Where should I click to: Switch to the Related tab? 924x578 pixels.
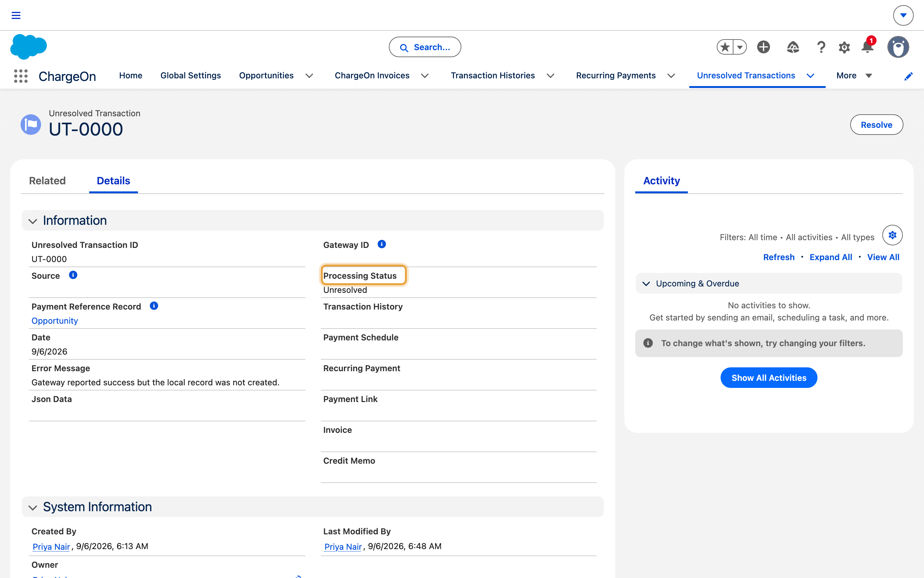pyautogui.click(x=47, y=181)
